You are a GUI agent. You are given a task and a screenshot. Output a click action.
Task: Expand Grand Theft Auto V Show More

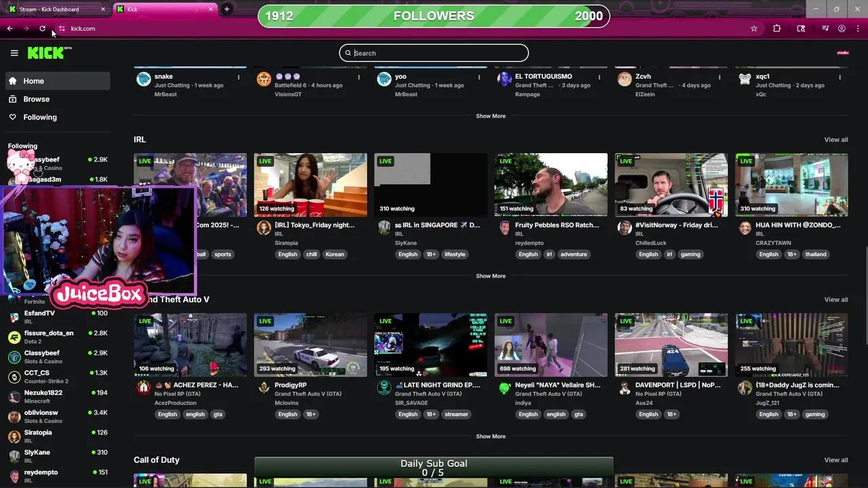tap(490, 436)
